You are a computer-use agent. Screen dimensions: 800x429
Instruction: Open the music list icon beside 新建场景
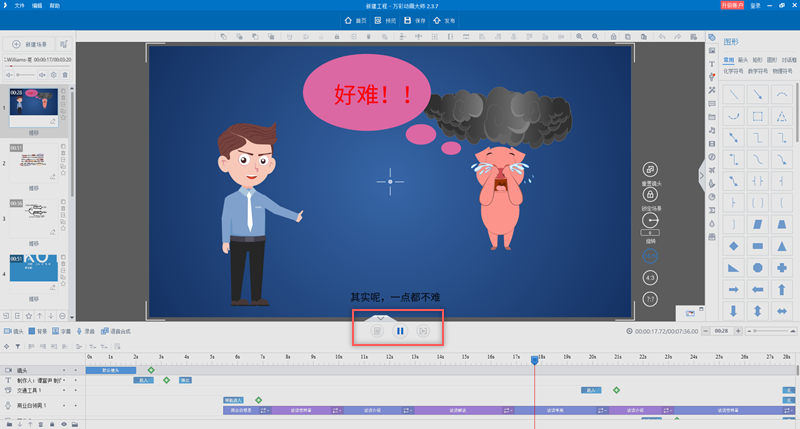click(x=64, y=44)
